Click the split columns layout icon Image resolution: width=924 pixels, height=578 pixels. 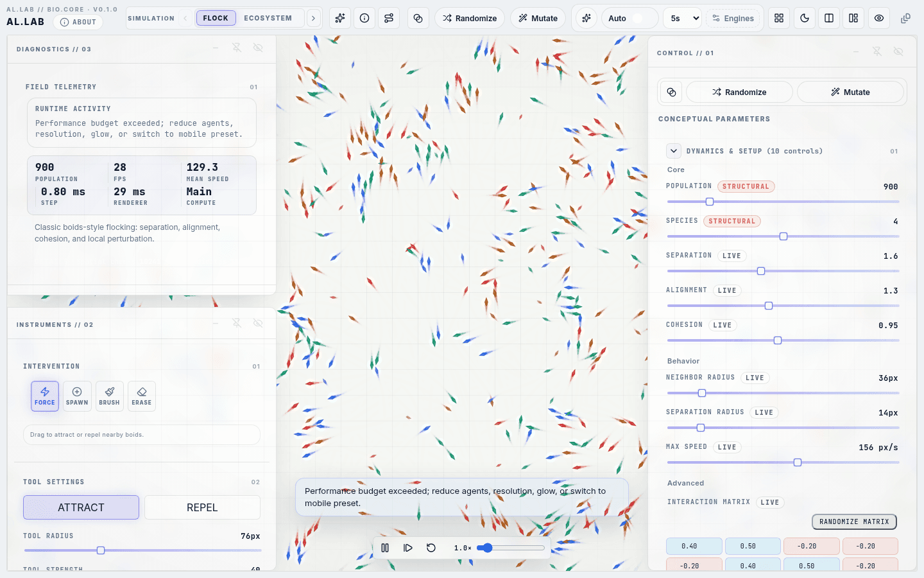click(829, 18)
